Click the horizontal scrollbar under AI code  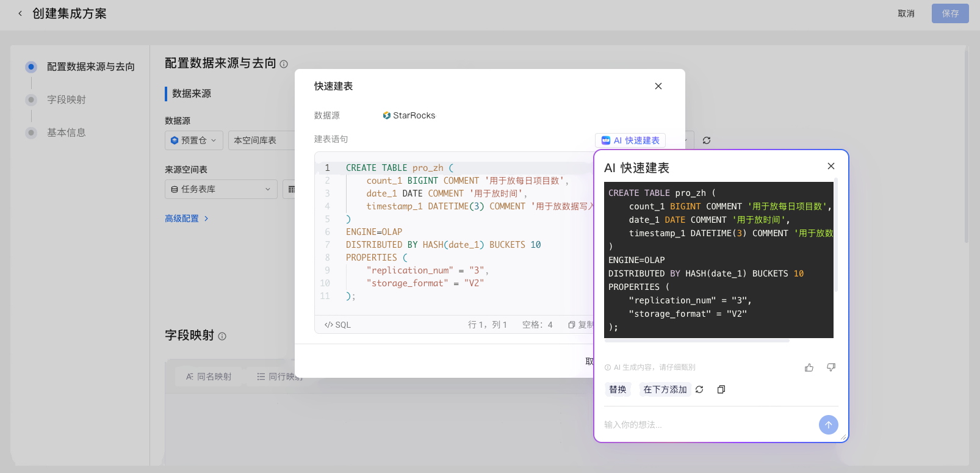click(697, 341)
